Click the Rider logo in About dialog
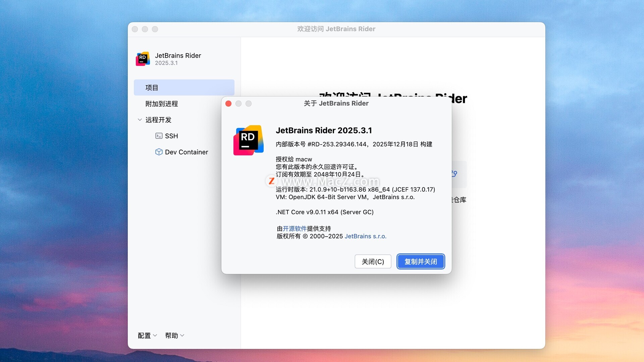Image resolution: width=644 pixels, height=362 pixels. click(x=248, y=140)
